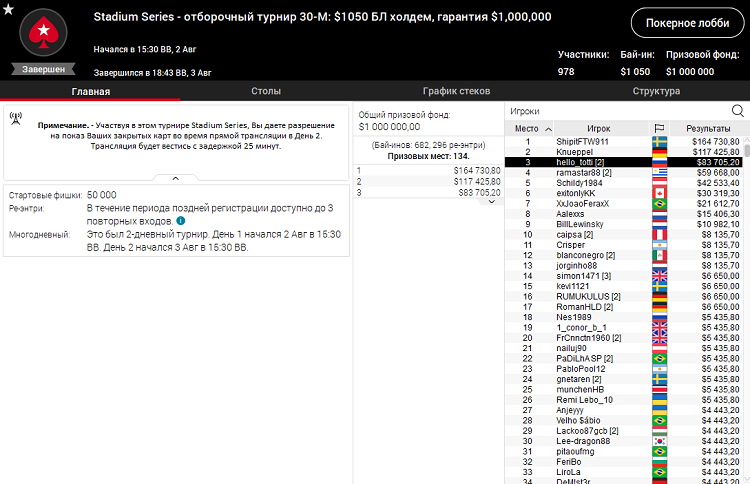Sort by Игрок column header

click(598, 129)
